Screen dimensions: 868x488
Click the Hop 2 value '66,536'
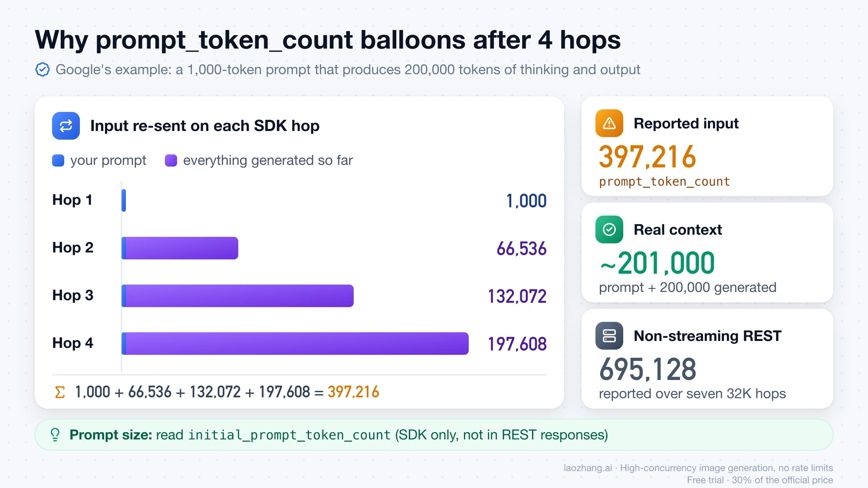point(521,249)
